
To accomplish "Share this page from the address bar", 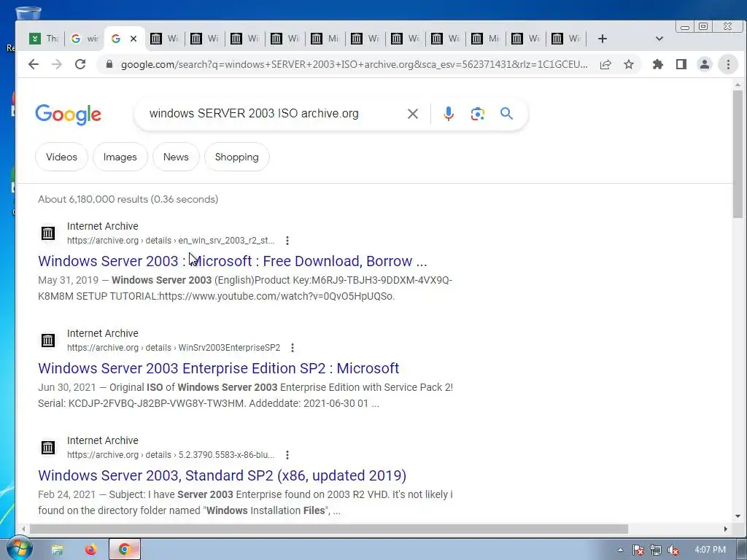I will pos(605,64).
